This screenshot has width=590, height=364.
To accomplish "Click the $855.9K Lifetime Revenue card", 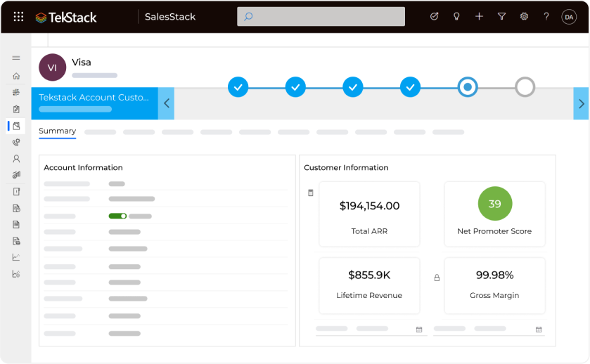I will pyautogui.click(x=369, y=286).
